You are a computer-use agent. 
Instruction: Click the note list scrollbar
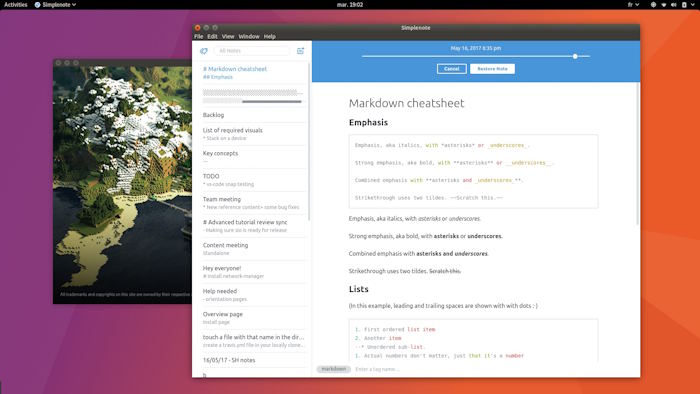309,141
